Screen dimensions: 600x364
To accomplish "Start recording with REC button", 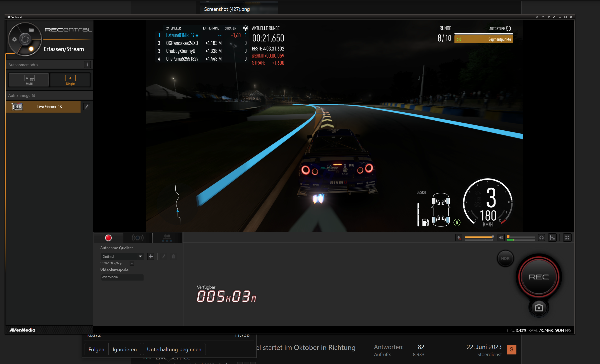I will click(538, 277).
